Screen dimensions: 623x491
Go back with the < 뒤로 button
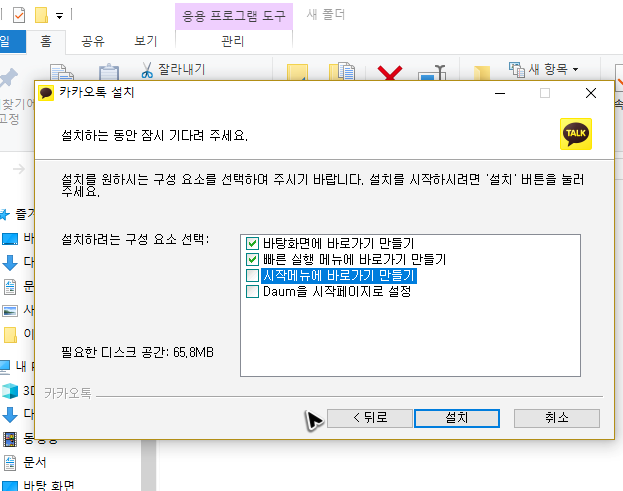[x=370, y=418]
